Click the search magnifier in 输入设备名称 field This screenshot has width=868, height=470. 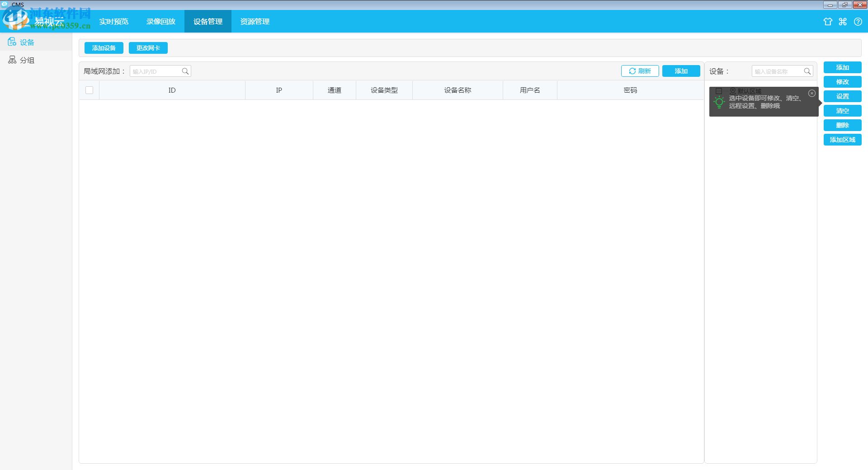coord(808,71)
